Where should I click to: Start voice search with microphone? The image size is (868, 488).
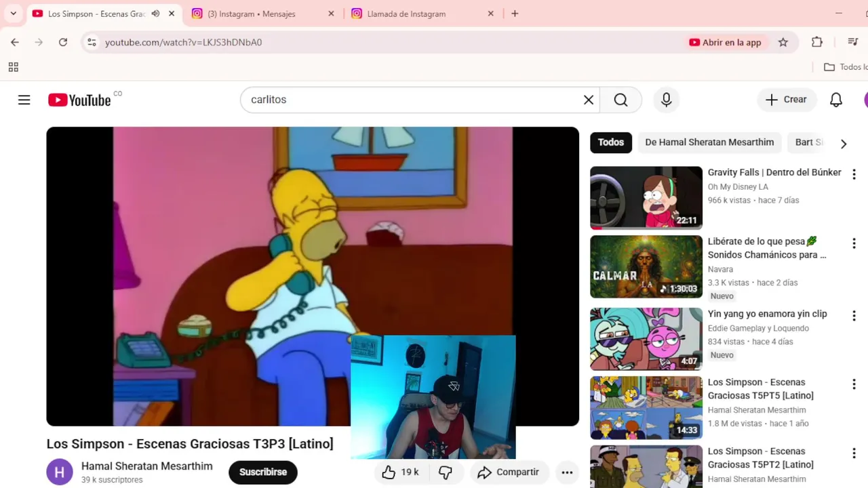click(x=666, y=100)
